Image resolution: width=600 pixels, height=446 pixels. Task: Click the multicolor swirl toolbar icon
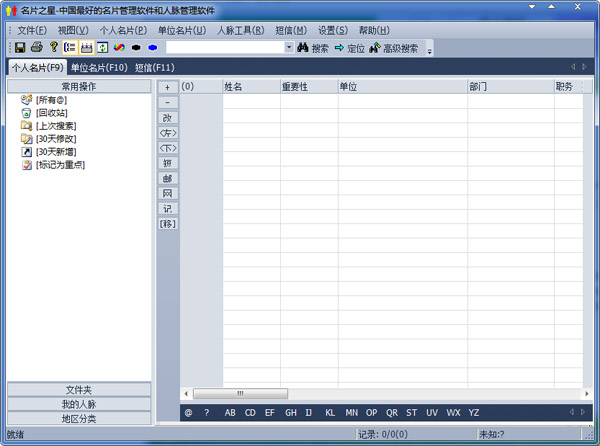click(119, 47)
